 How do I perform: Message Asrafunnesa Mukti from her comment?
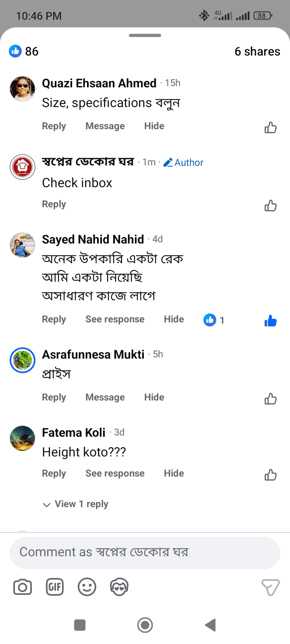(105, 397)
